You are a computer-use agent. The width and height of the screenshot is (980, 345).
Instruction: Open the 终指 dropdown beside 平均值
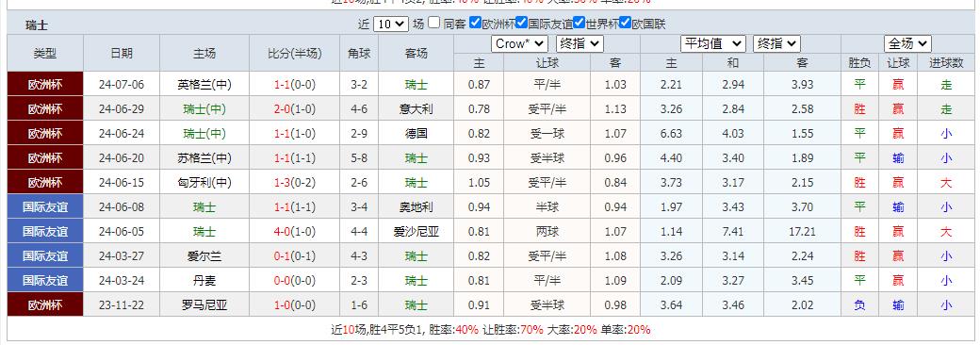click(x=776, y=43)
